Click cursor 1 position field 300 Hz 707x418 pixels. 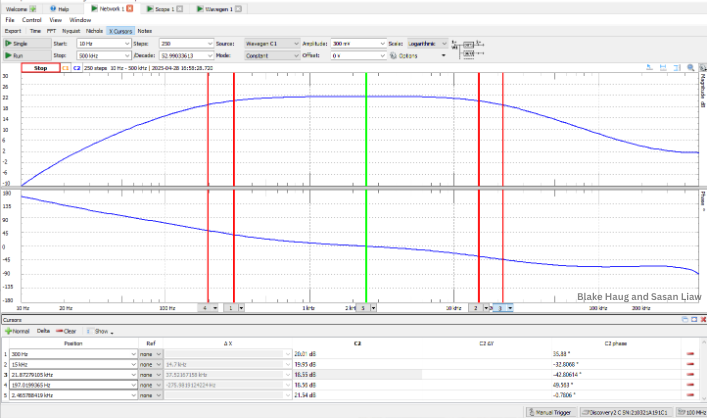[73, 354]
